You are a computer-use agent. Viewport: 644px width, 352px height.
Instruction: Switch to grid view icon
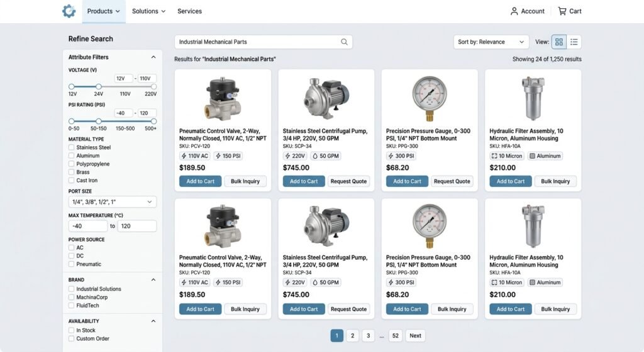pos(559,42)
